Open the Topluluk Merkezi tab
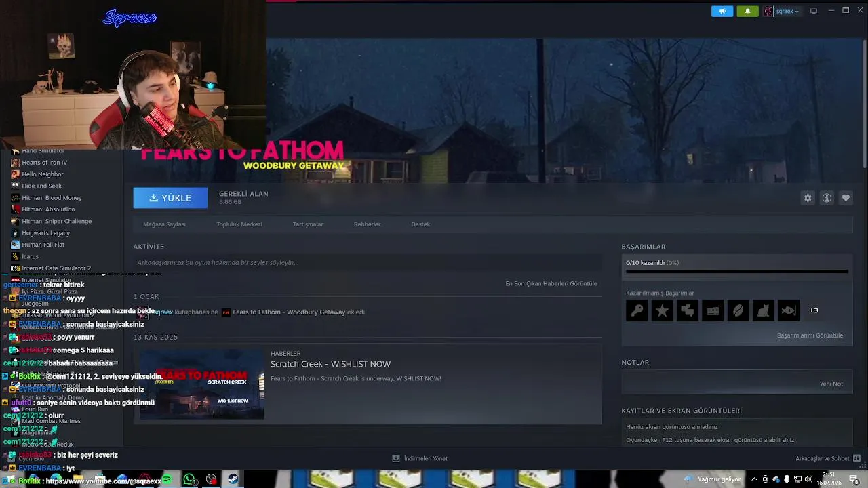 click(239, 224)
